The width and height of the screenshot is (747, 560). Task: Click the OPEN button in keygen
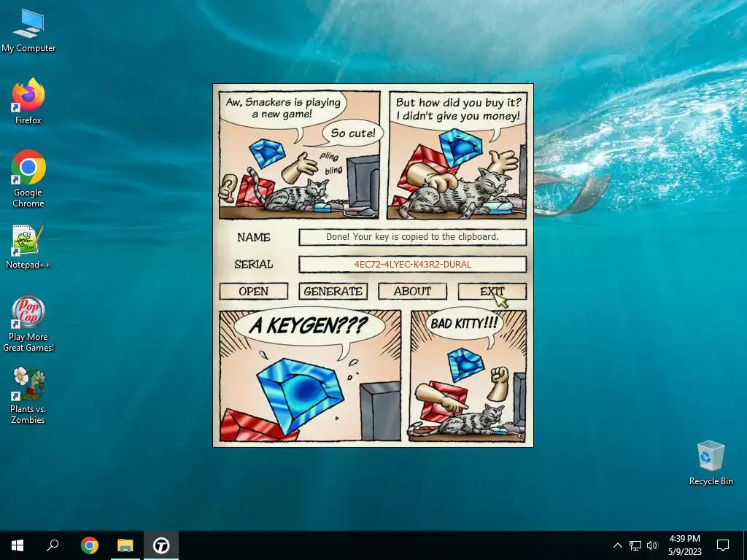253,292
